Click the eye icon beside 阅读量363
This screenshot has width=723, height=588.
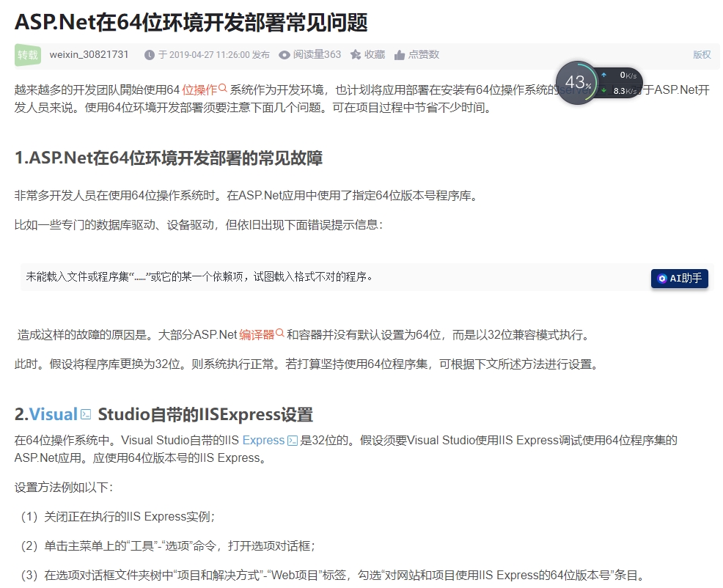285,55
